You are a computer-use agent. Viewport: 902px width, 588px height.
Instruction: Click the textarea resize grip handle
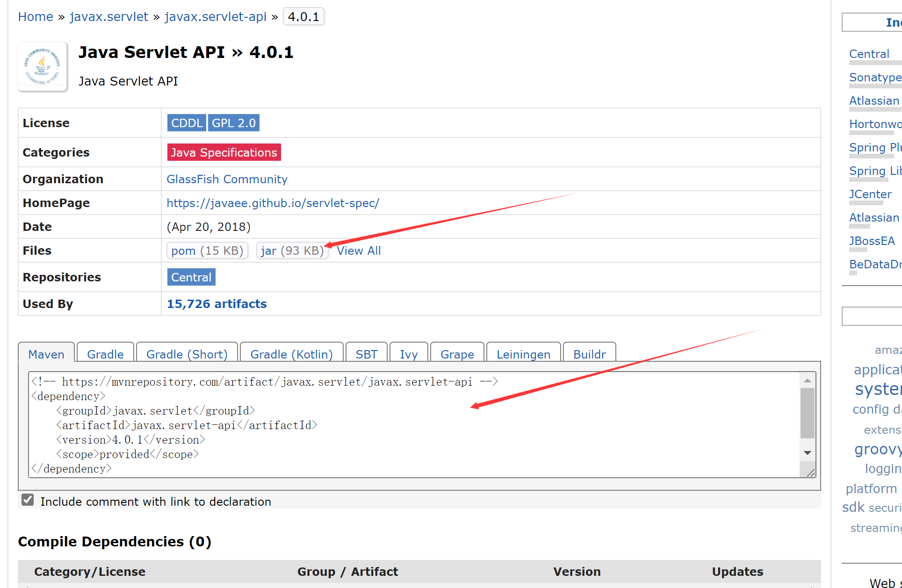[x=811, y=473]
